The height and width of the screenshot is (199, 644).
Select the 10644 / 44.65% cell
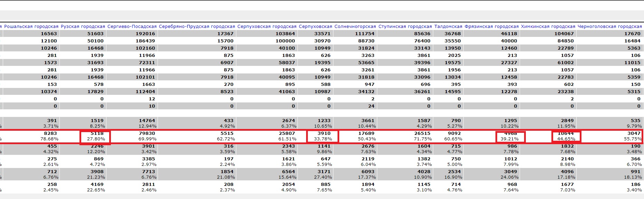click(x=548, y=136)
